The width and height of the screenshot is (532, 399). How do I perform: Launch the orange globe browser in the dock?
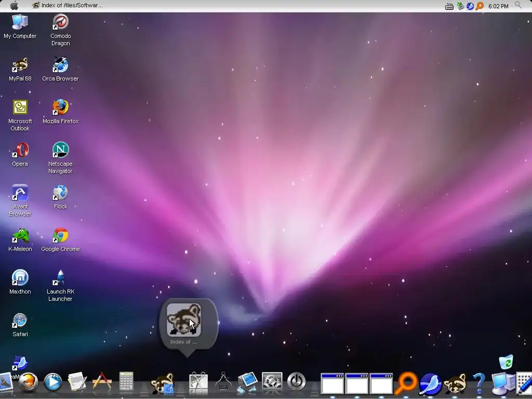(28, 382)
